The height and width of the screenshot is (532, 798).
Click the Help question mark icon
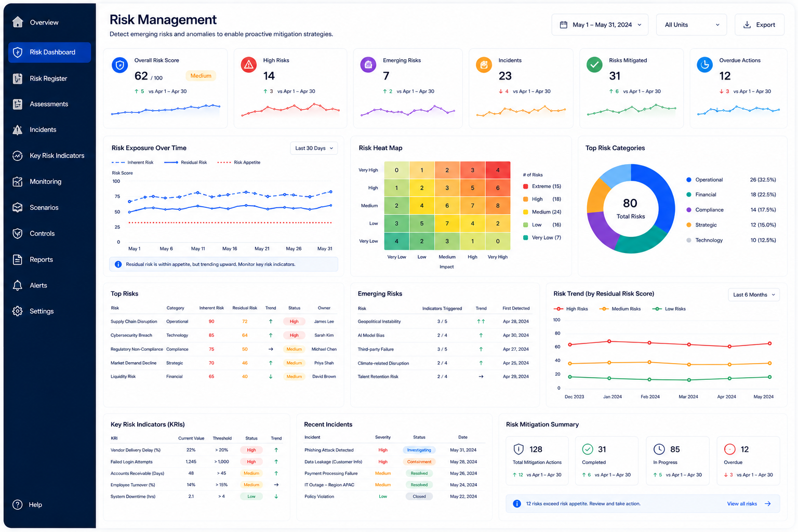[18, 504]
